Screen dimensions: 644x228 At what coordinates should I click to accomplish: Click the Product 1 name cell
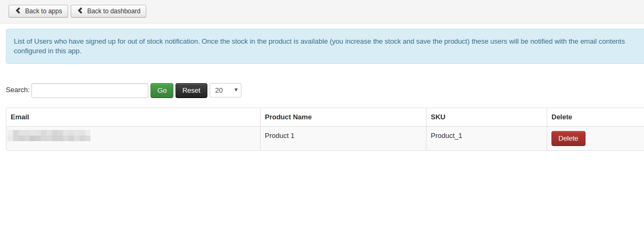coord(279,136)
